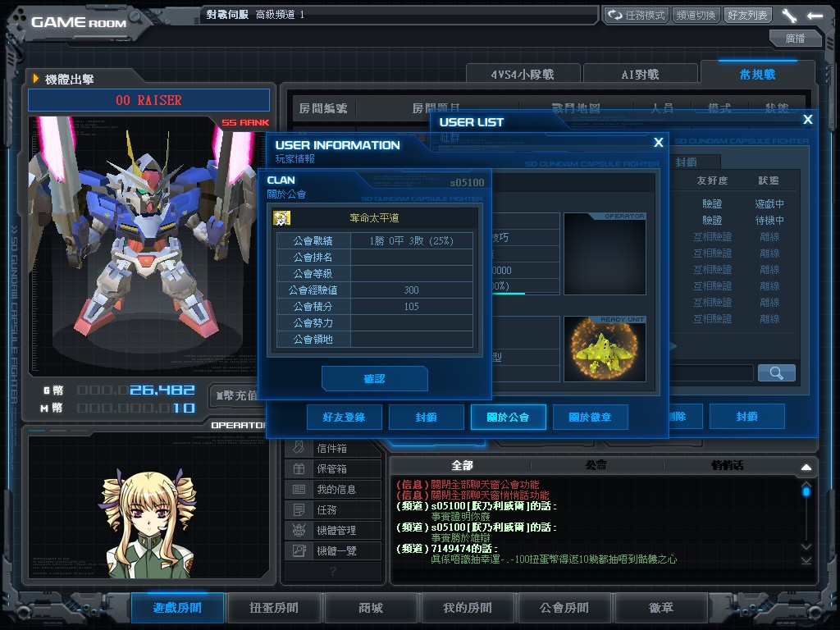The image size is (840, 630).
Task: Click the 公會戰績 row in clan table
Action: coord(374,241)
